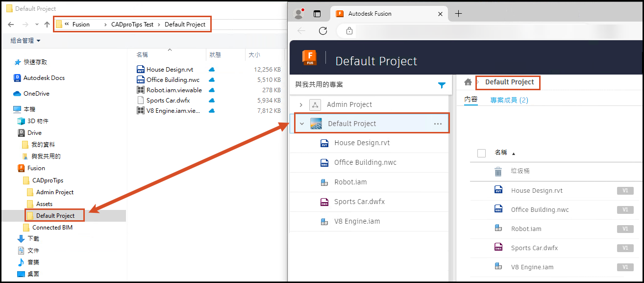
Task: Select the Autodesk Fusion browser tab
Action: click(x=389, y=14)
